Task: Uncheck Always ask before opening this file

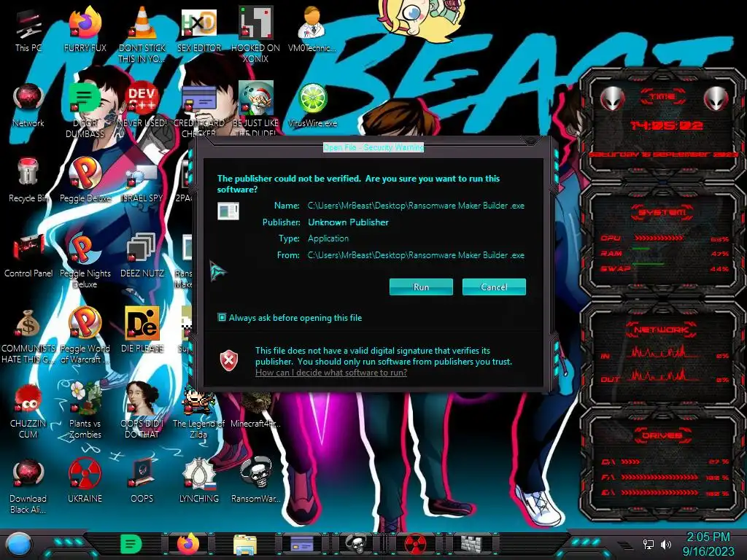Action: click(x=222, y=317)
